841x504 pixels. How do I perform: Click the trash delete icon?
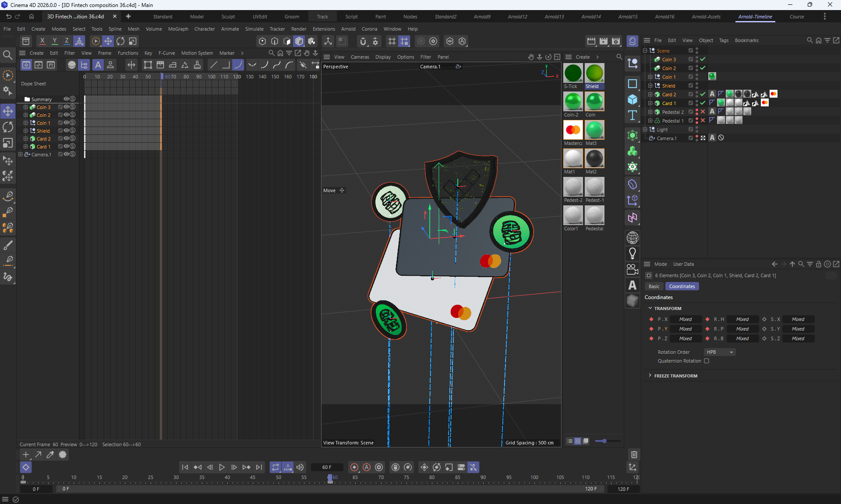[634, 454]
